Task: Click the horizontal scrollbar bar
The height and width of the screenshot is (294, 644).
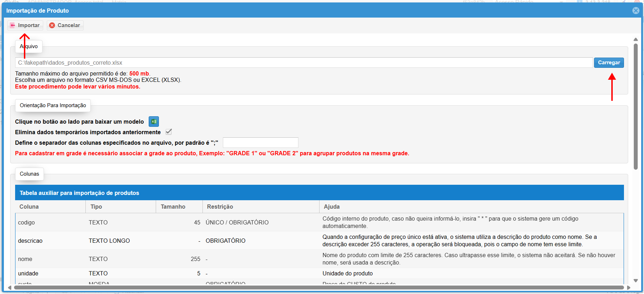Action: pyautogui.click(x=316, y=288)
